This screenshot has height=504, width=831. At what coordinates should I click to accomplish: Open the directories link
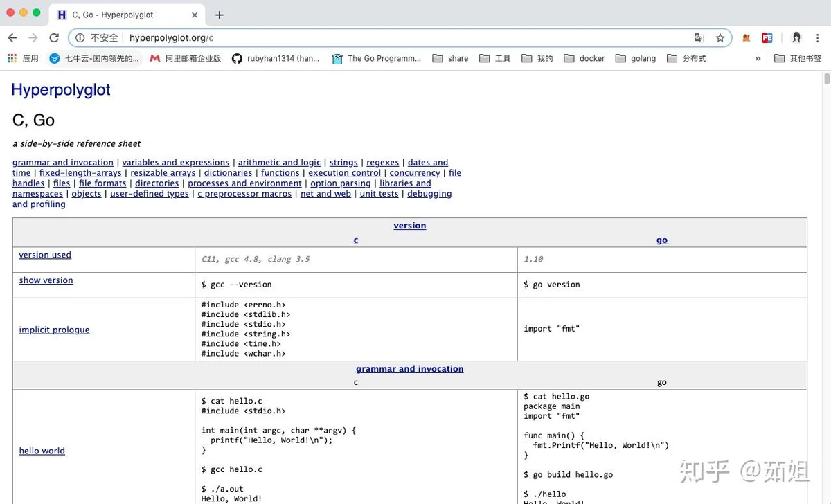157,183
